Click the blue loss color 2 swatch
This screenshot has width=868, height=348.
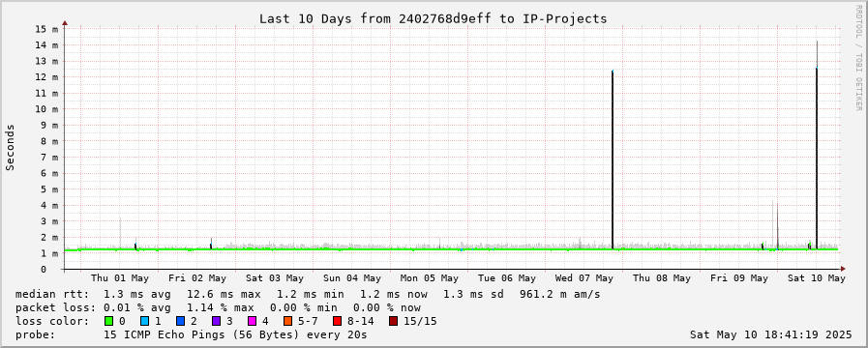[x=180, y=321]
